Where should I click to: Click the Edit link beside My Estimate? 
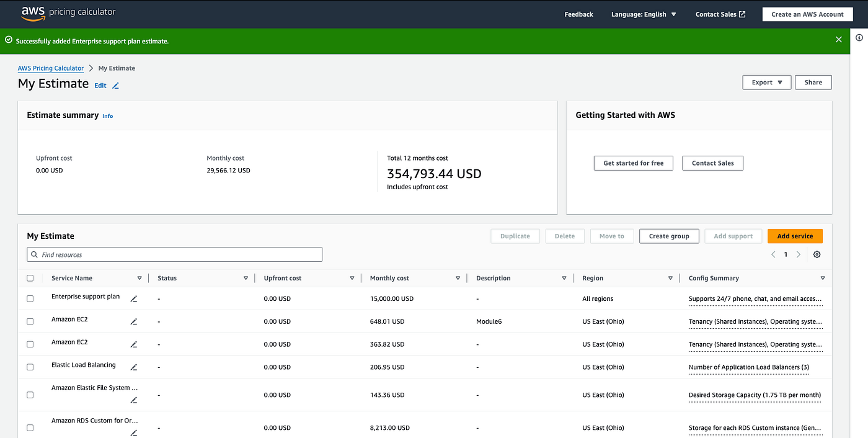pos(100,86)
